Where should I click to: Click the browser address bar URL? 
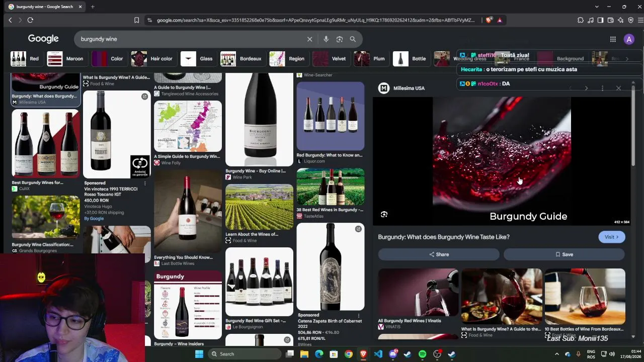coord(316,20)
